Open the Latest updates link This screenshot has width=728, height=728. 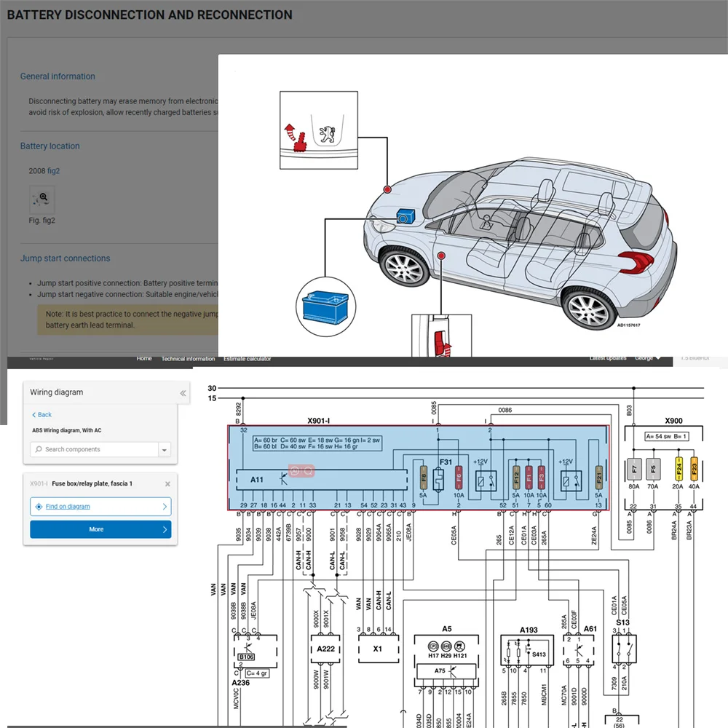click(x=606, y=359)
